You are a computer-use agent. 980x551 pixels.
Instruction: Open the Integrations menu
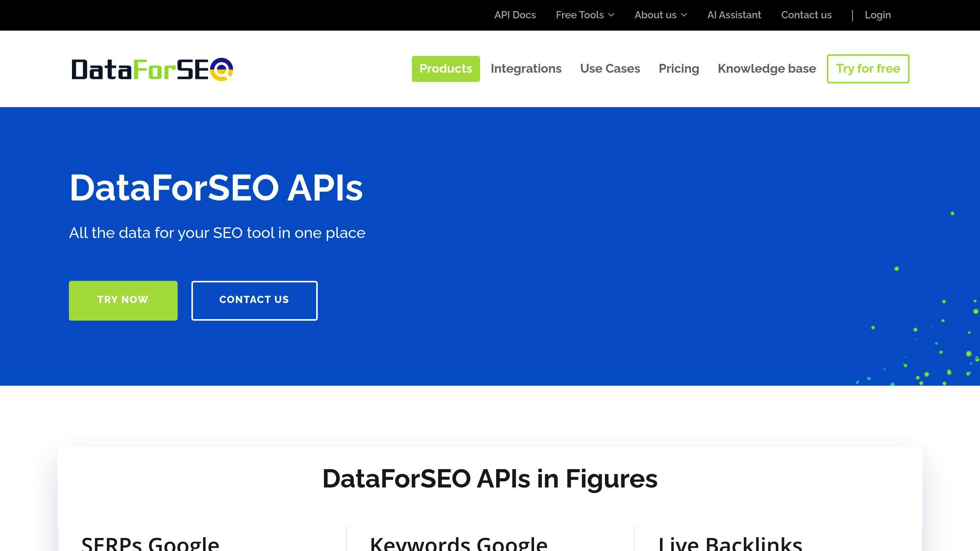coord(526,69)
